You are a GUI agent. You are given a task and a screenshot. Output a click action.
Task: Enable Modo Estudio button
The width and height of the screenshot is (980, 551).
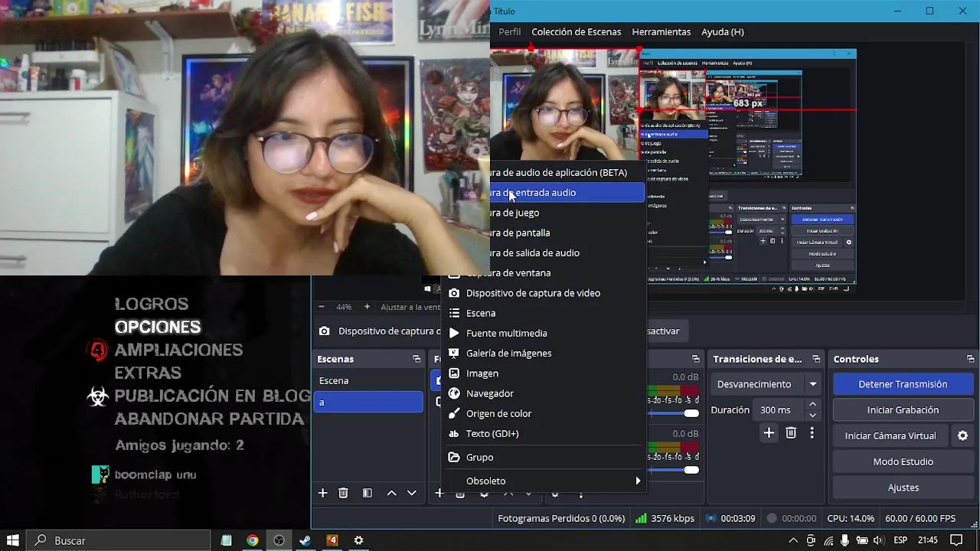pos(903,461)
